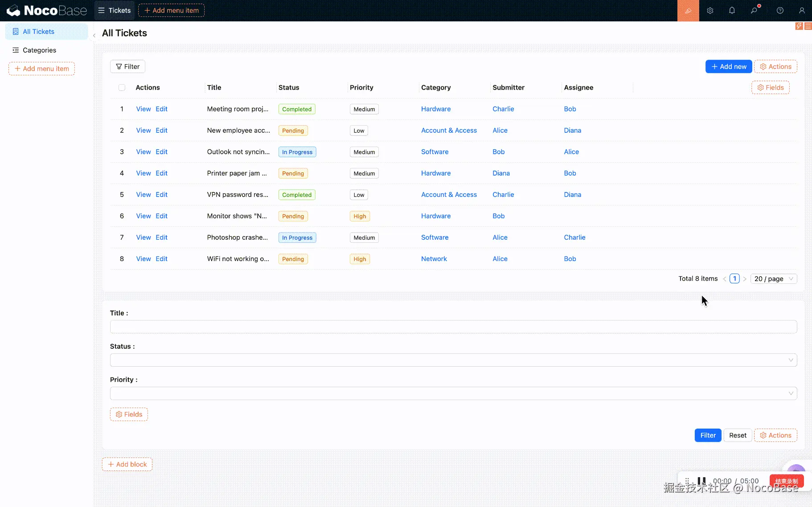Click the Submitter column header
812x507 pixels.
coord(509,88)
